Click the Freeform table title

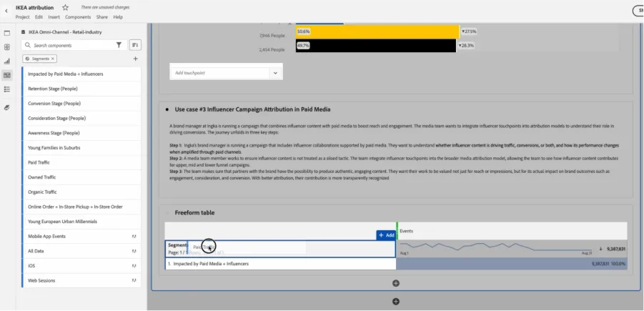[194, 213]
